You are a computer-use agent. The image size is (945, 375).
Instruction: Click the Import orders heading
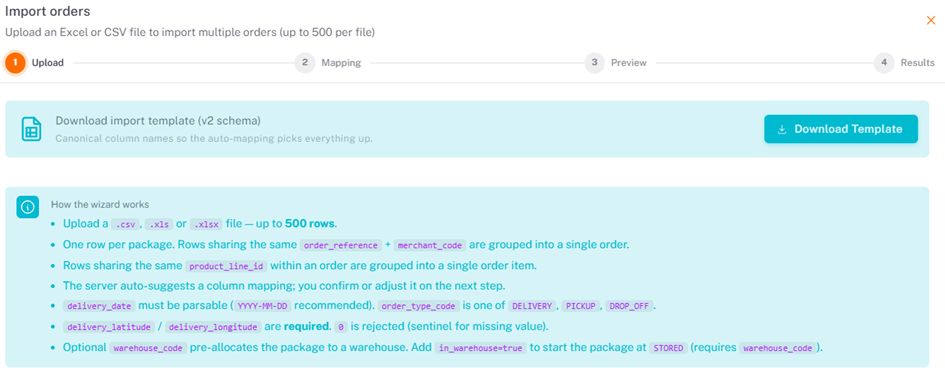pyautogui.click(x=48, y=11)
